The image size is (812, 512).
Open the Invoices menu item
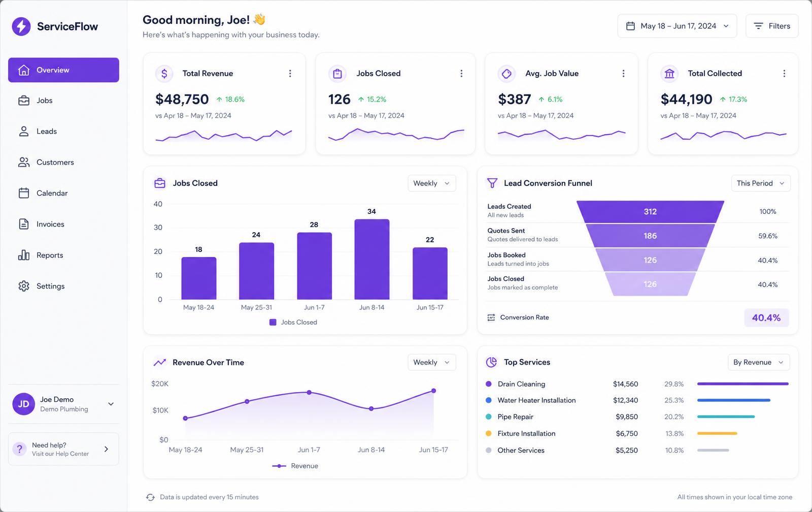pyautogui.click(x=63, y=224)
